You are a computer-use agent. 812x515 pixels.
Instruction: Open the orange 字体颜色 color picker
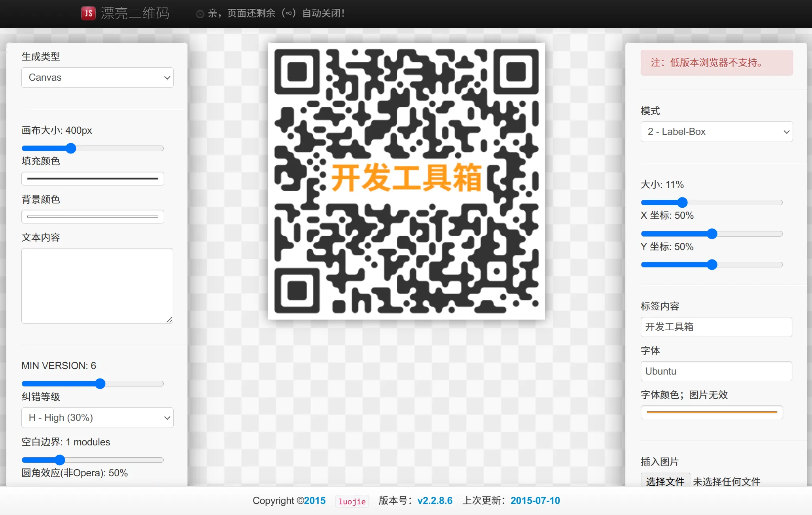coord(712,412)
